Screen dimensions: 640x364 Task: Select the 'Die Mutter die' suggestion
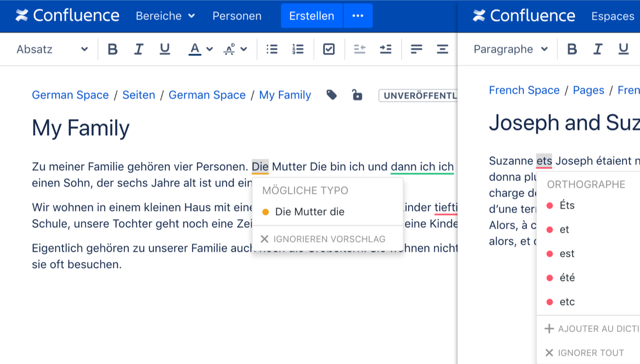[x=310, y=212]
